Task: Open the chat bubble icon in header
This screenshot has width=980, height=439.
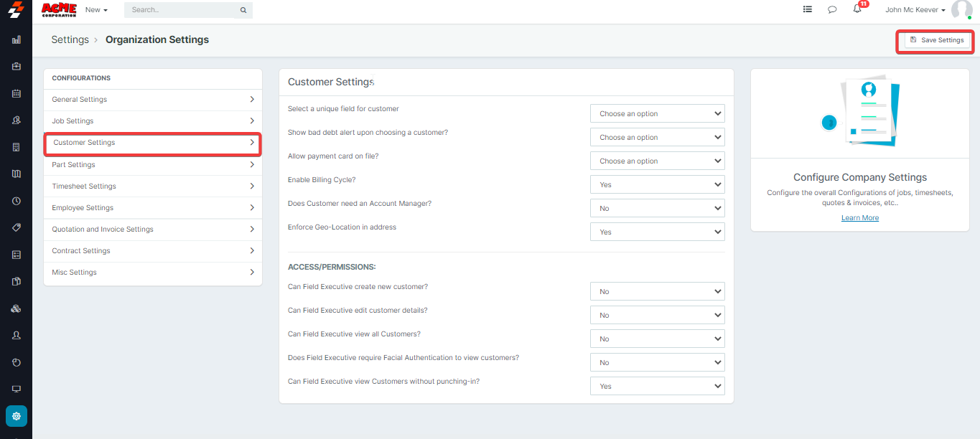Action: pyautogui.click(x=832, y=10)
